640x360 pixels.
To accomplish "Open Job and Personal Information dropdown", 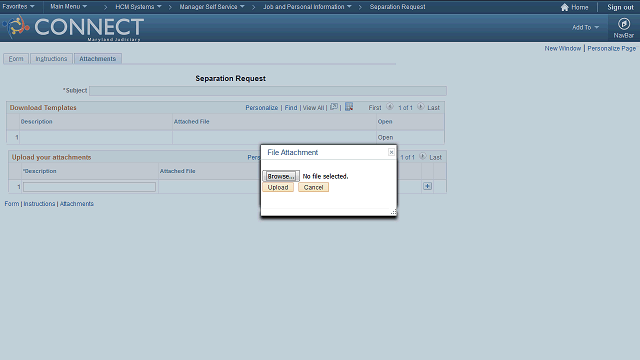I will (x=307, y=7).
